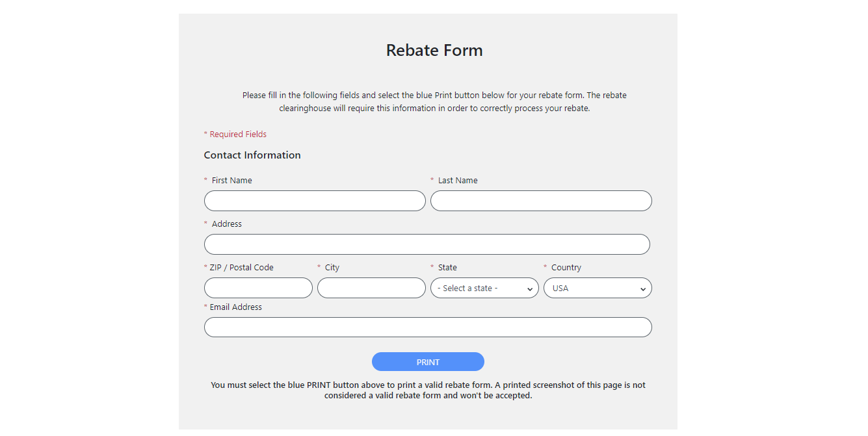Open the 'Select a state' dropdown
The height and width of the screenshot is (436, 868).
[x=484, y=288]
